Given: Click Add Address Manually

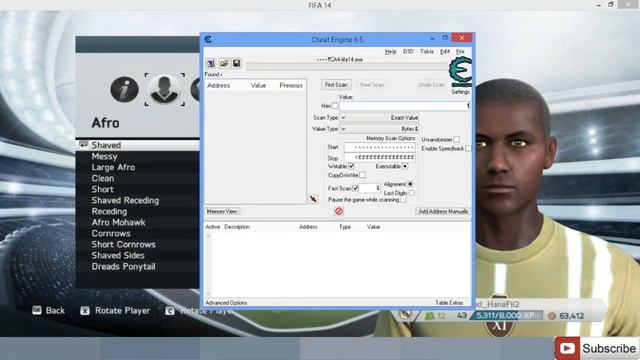Looking at the screenshot, I should (x=443, y=211).
